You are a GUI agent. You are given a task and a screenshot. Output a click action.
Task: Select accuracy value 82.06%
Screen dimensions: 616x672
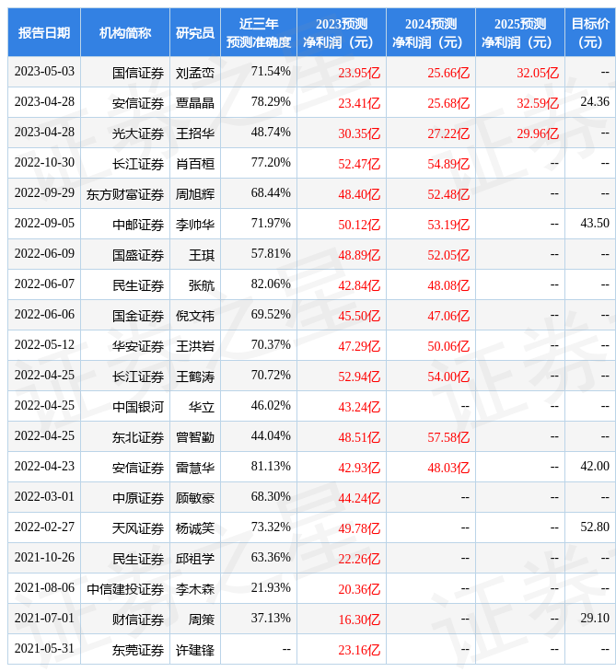pyautogui.click(x=271, y=284)
